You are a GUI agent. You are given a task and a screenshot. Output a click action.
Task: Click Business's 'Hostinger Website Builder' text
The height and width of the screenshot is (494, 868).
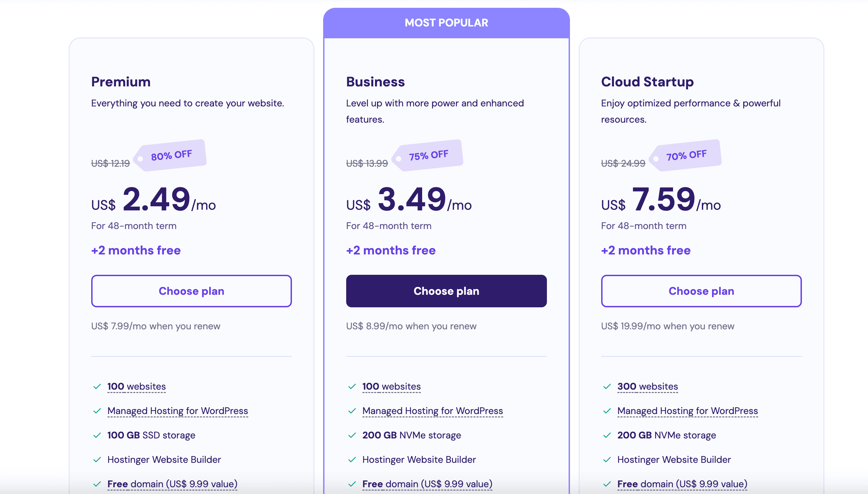(x=419, y=459)
